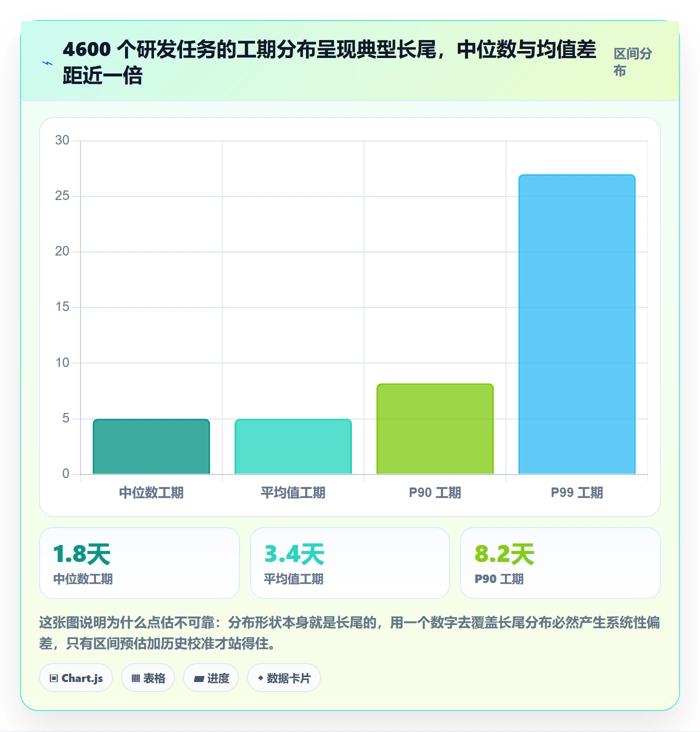Click the blue P99 工期 bar
Image resolution: width=700 pixels, height=732 pixels.
point(577,324)
